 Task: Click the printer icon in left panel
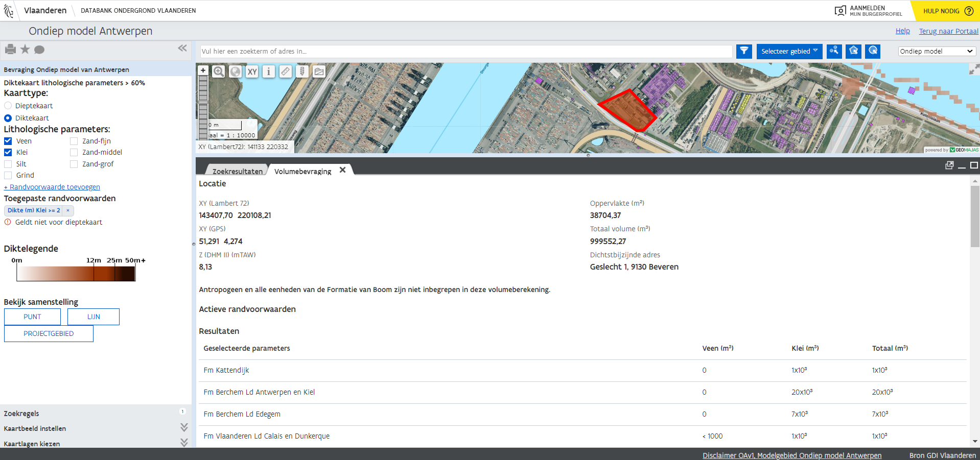point(10,50)
